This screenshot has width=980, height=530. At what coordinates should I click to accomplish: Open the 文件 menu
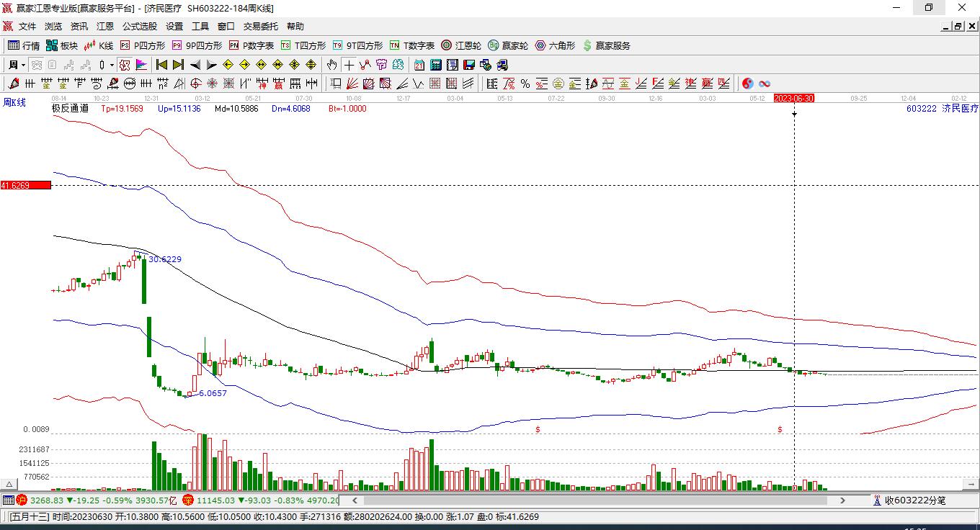[27, 27]
